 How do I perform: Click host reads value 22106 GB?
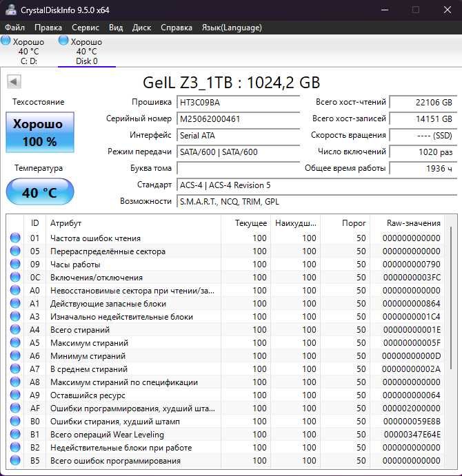(x=423, y=103)
